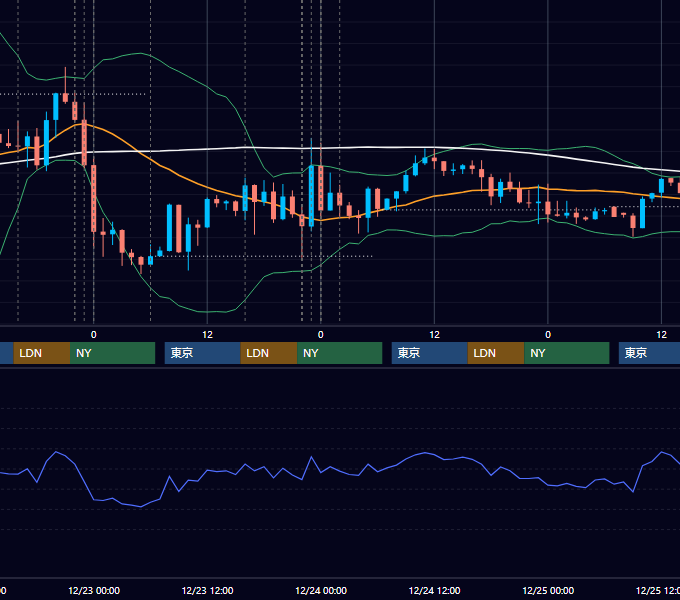
Task: Click the NY session block spanning 12/23 00:00
Action: [x=112, y=353]
